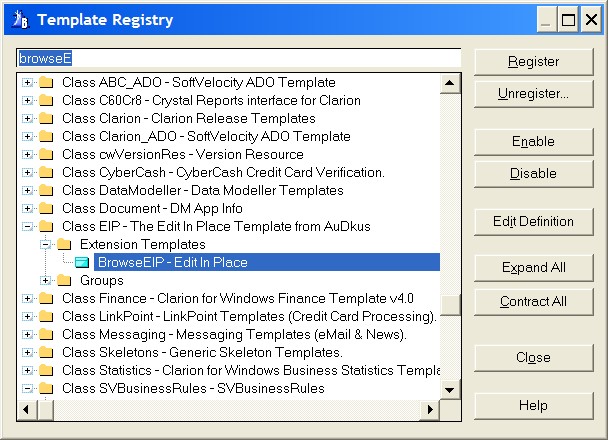The height and width of the screenshot is (440, 608).
Task: Collapse the Class EIP node
Action: coord(27,226)
